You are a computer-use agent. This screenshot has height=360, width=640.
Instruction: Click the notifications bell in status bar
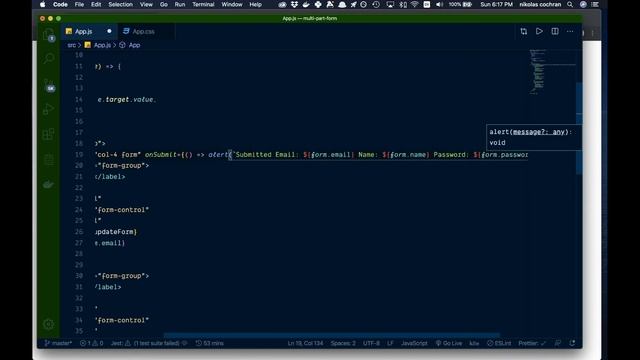(x=572, y=343)
